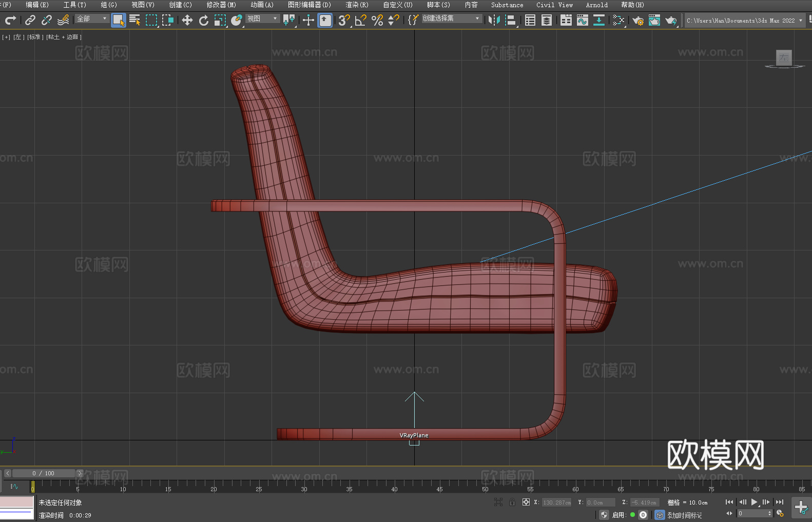The width and height of the screenshot is (812, 522).
Task: Open the 编辑(E) menu
Action: click(x=37, y=5)
